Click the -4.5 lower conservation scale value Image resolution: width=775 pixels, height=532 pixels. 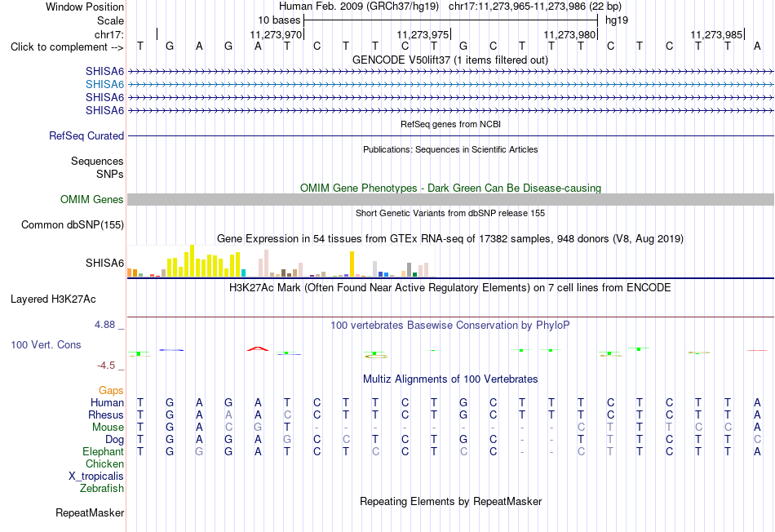(106, 366)
